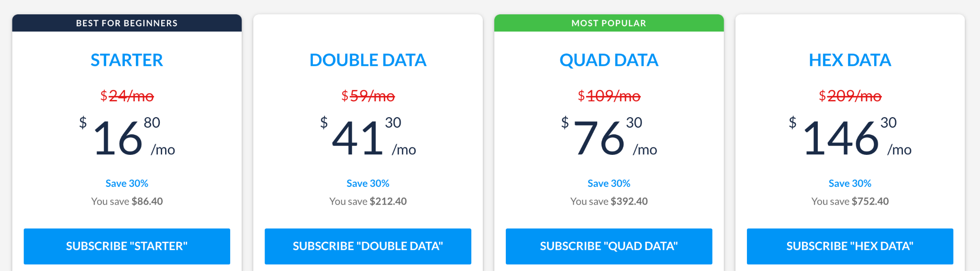The height and width of the screenshot is (271, 980).
Task: Click the Best for Beginners banner
Action: [127, 23]
